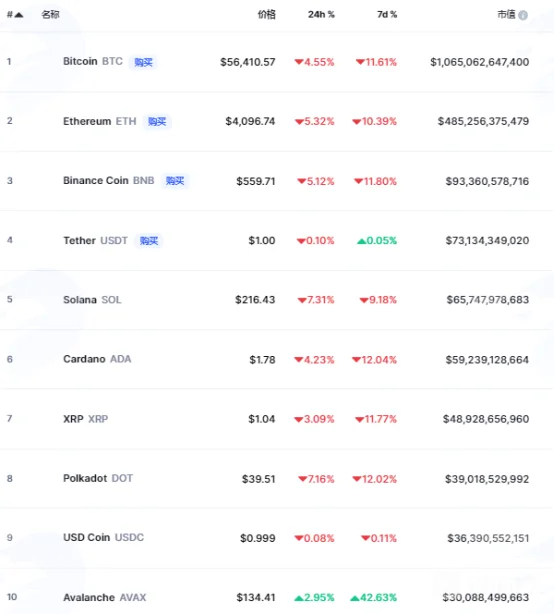
Task: Sort by the 7d % column header
Action: coord(387,14)
